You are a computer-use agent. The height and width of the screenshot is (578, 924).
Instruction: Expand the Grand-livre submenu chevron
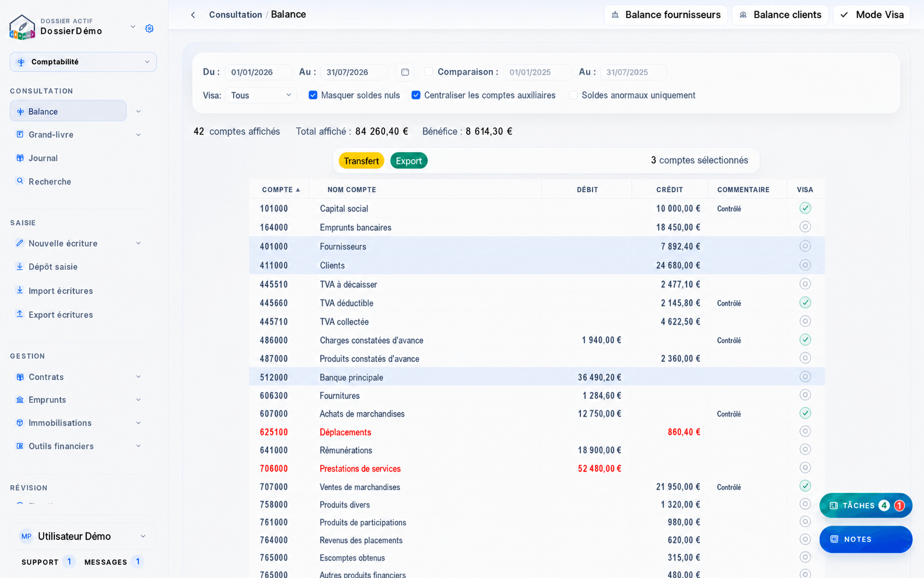(139, 135)
